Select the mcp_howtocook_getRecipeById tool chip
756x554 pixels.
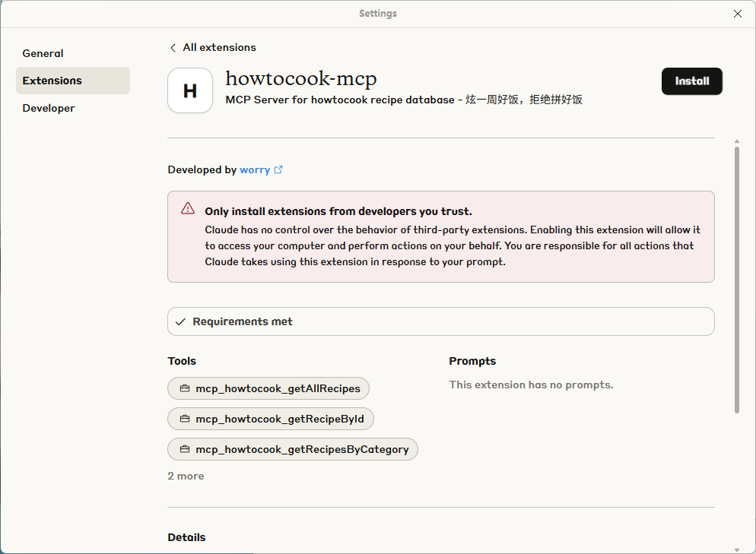pos(271,419)
